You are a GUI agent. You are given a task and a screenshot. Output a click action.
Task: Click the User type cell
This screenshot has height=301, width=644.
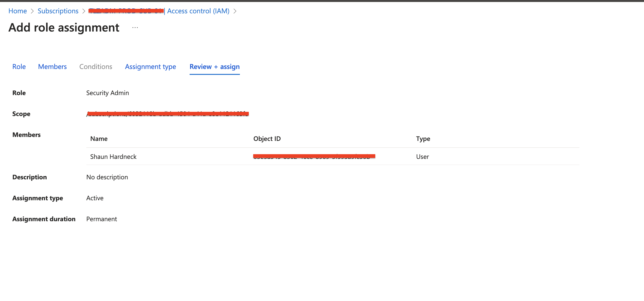coord(422,157)
